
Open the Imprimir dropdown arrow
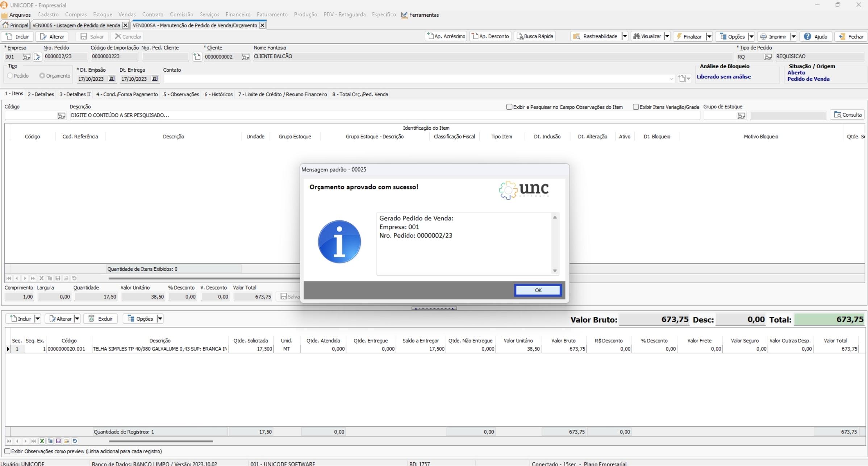tap(793, 37)
